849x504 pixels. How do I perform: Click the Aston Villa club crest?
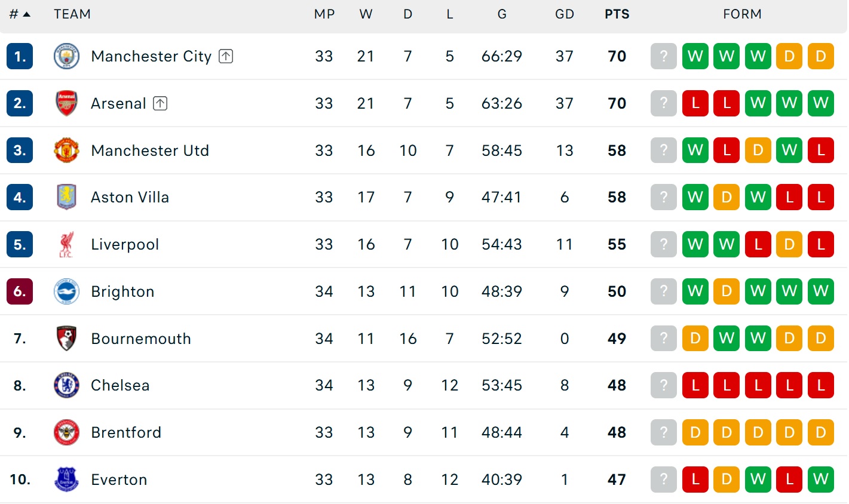(x=66, y=197)
